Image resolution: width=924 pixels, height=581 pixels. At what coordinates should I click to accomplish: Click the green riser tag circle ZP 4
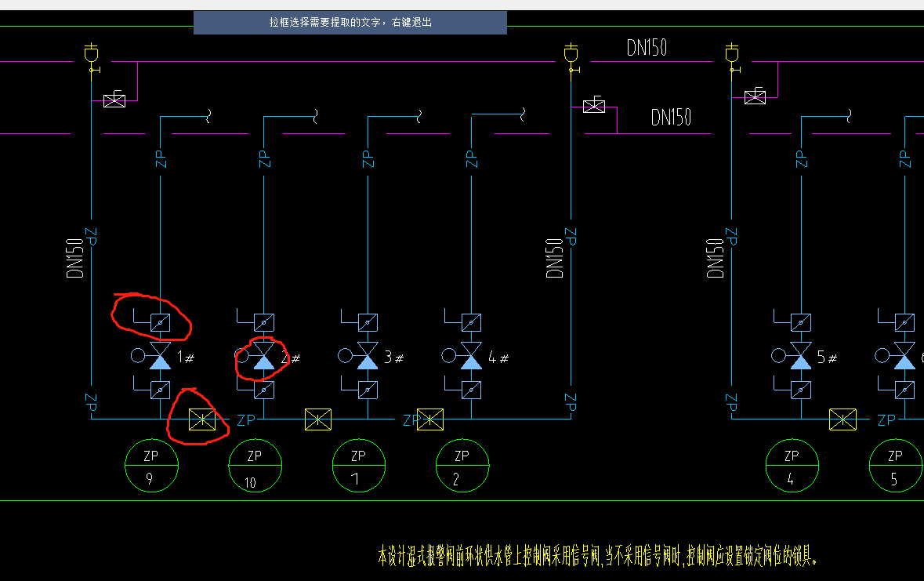click(x=792, y=466)
